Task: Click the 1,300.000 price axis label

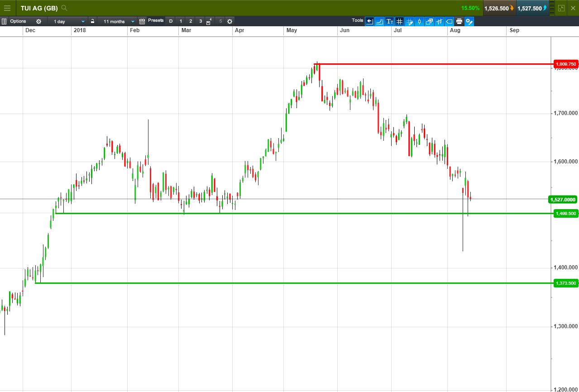Action: tap(565, 326)
